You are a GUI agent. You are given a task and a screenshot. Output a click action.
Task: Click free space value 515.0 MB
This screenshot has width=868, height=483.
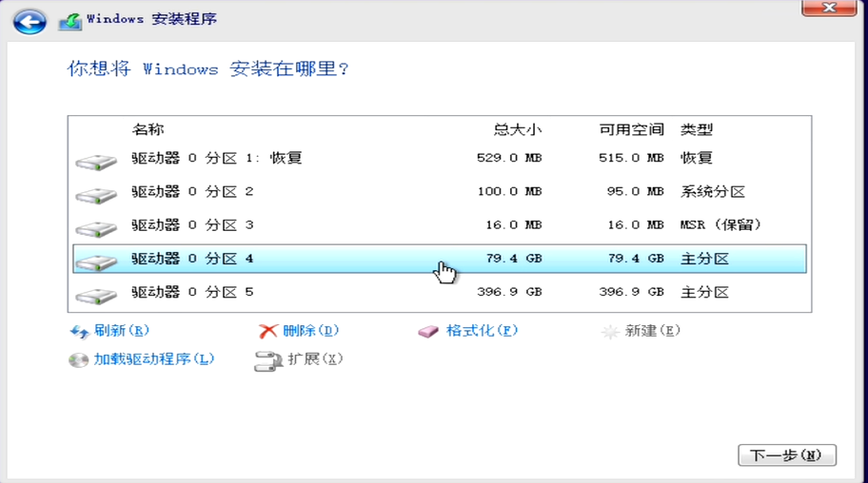click(x=631, y=158)
